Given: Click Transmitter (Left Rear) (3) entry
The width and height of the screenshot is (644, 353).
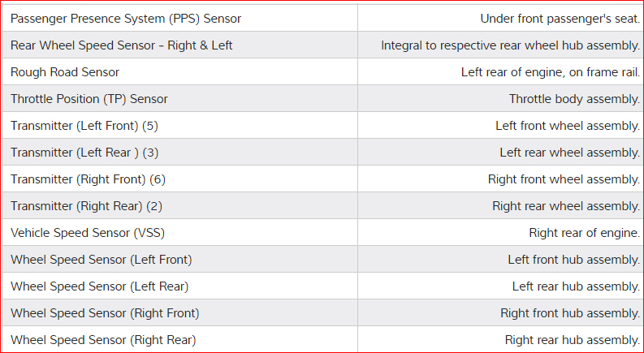Looking at the screenshot, I should [x=84, y=153].
